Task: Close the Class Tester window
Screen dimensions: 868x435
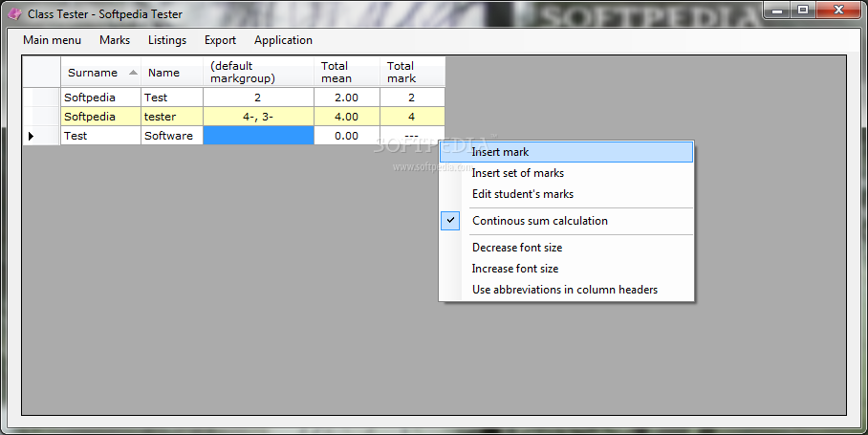Action: tap(838, 10)
